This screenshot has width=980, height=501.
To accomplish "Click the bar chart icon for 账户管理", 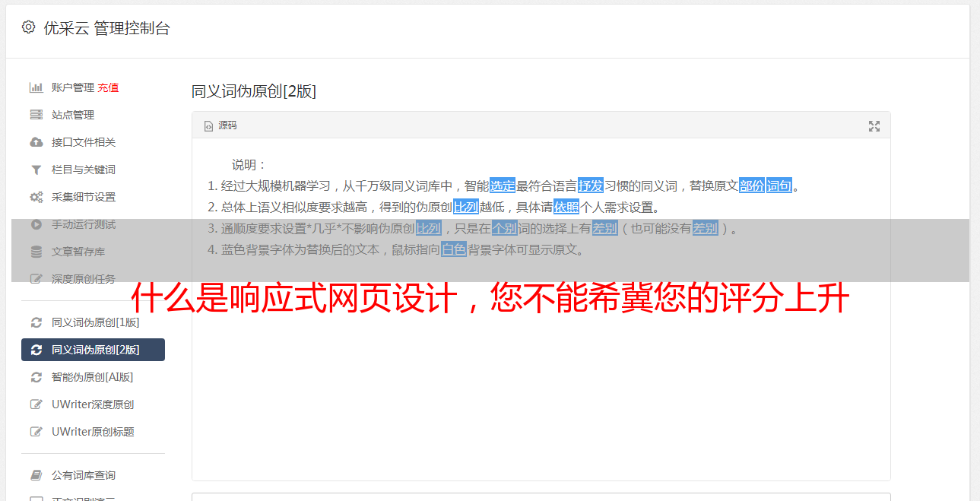I will (x=36, y=87).
